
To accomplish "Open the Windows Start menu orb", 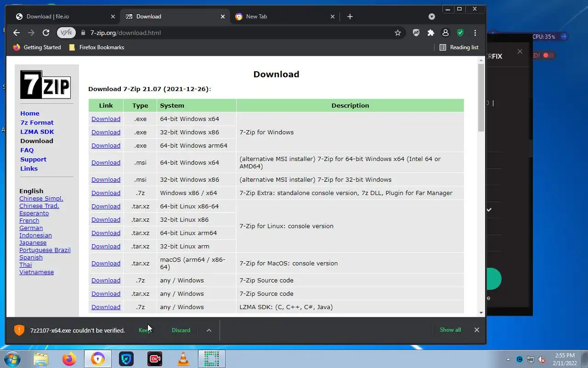I will tap(12, 359).
